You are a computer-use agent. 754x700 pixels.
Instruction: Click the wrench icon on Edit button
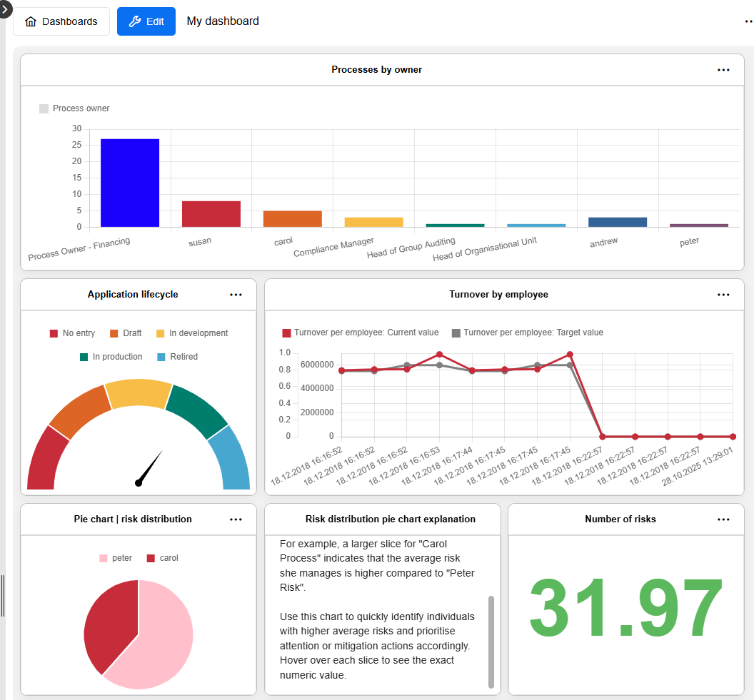point(135,21)
